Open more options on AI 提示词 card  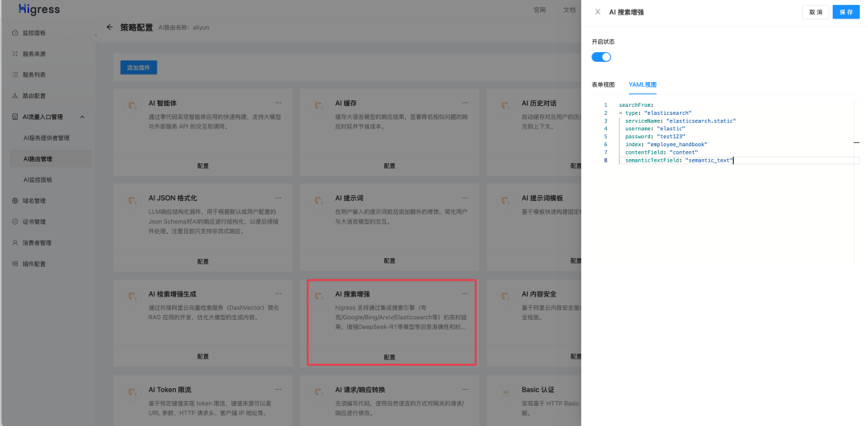point(465,198)
